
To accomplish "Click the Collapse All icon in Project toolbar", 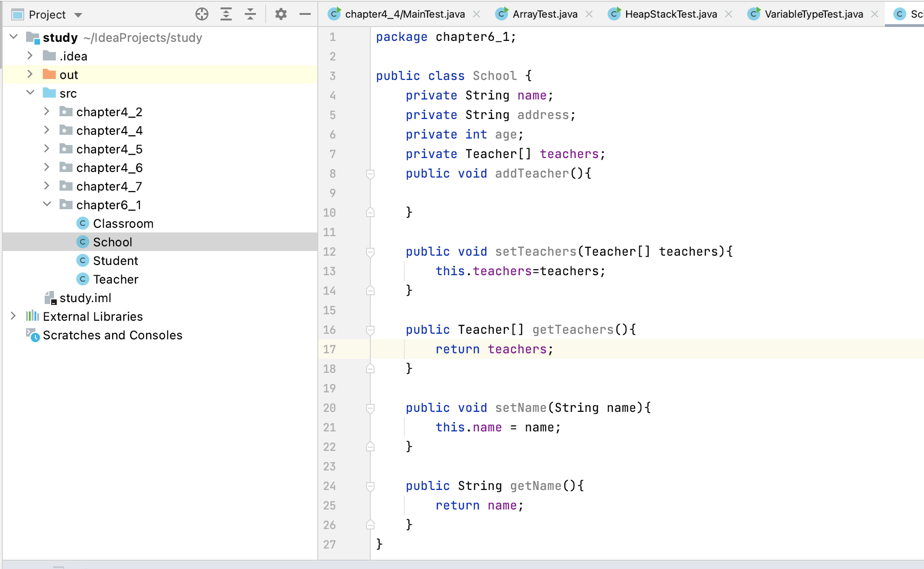I will point(250,14).
